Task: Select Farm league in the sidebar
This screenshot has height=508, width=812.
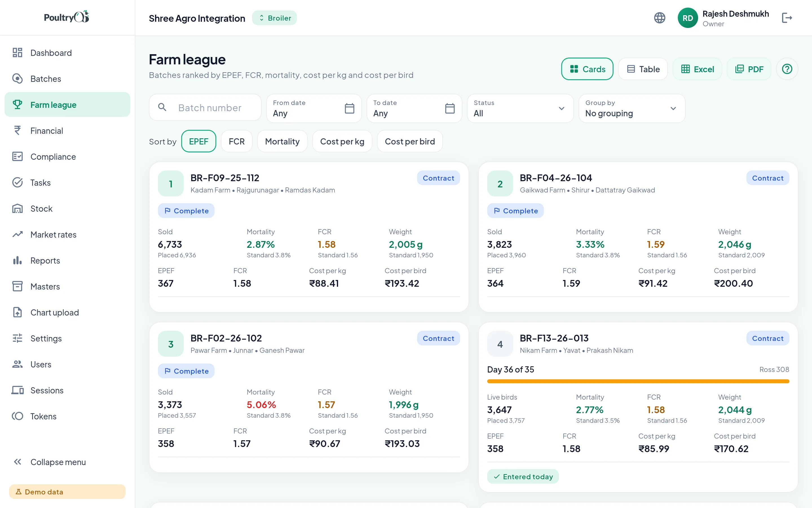Action: click(x=67, y=104)
